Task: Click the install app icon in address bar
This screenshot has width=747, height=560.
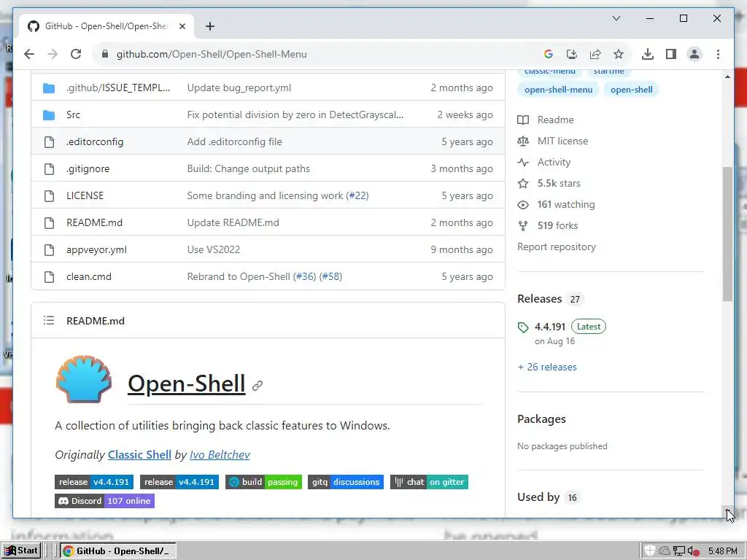Action: (572, 54)
